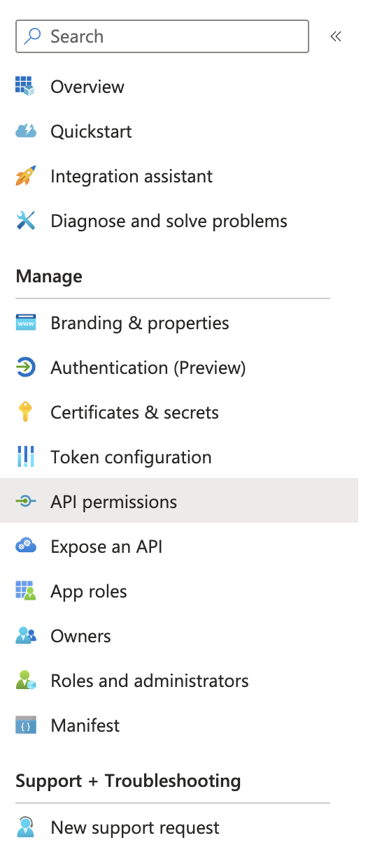Image resolution: width=368 pixels, height=868 pixels.
Task: Click inside the Search input field
Action: coord(162,36)
